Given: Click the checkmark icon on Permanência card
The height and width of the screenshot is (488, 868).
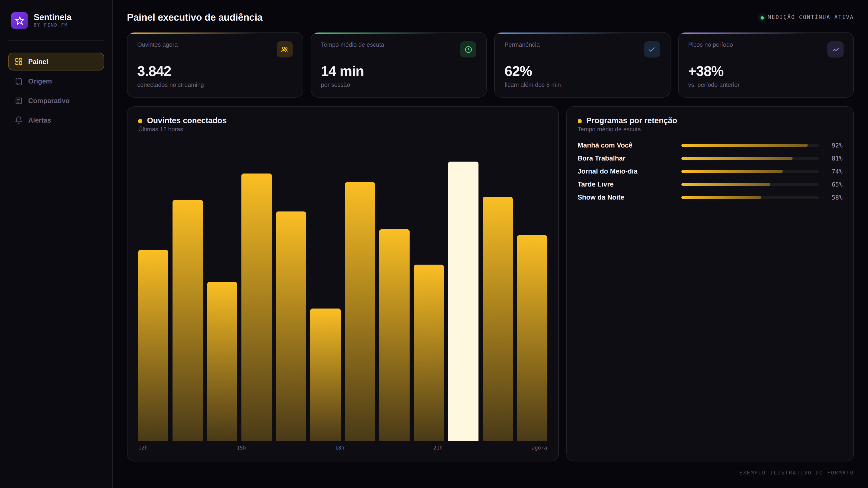Looking at the screenshot, I should tap(652, 50).
